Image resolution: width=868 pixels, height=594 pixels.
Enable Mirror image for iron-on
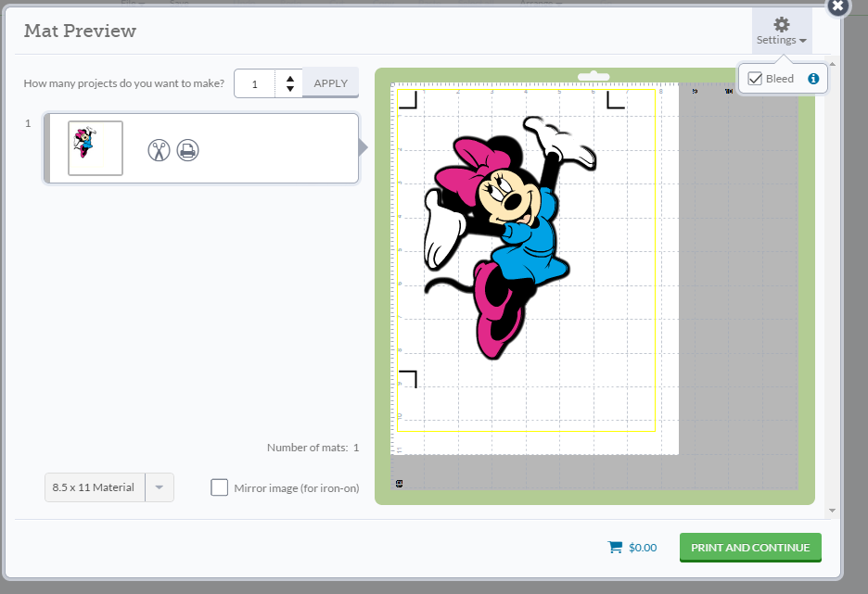click(219, 487)
